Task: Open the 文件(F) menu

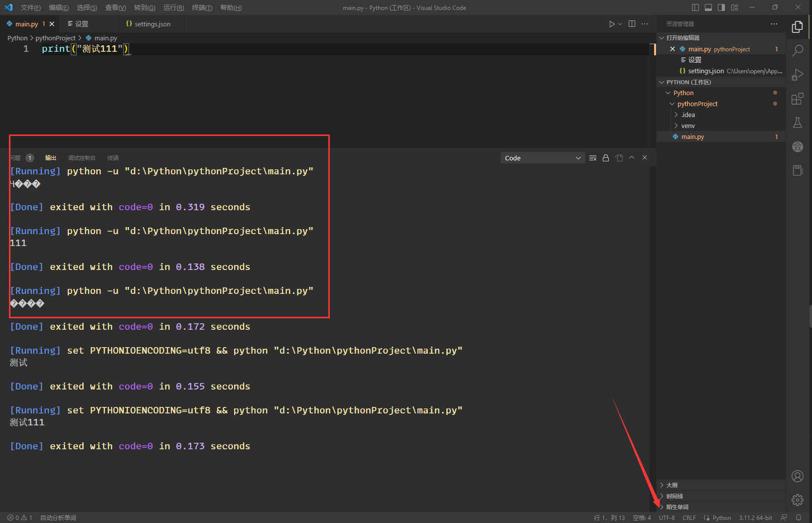Action: point(30,7)
